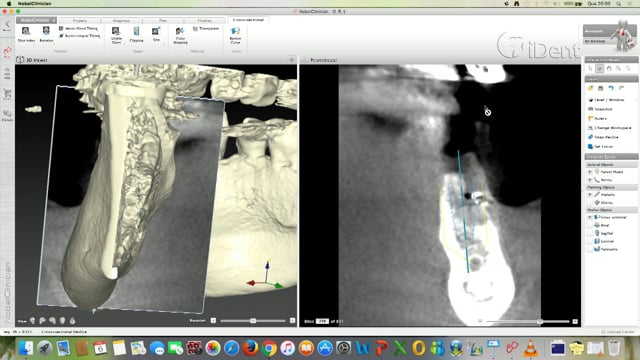
Task: Expand the Level / Window arrow
Action: [635, 100]
